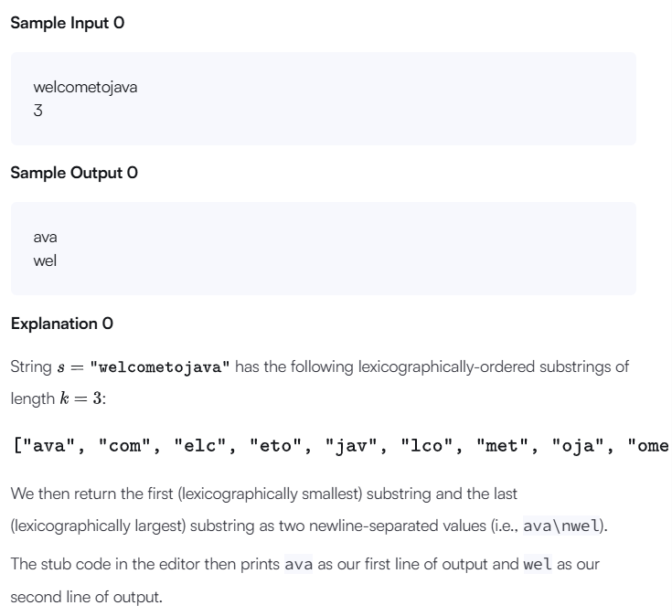Click the inline code wel in last paragraph
The width and height of the screenshot is (672, 616).
(x=538, y=564)
